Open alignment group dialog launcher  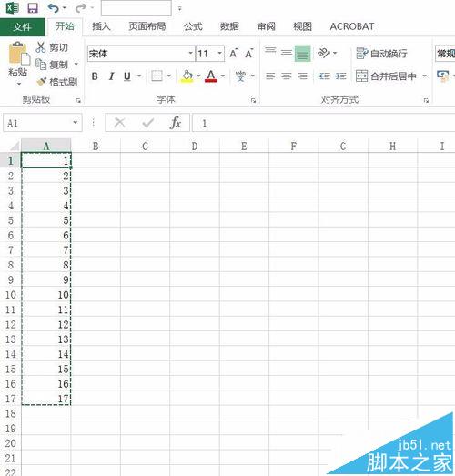[x=426, y=100]
